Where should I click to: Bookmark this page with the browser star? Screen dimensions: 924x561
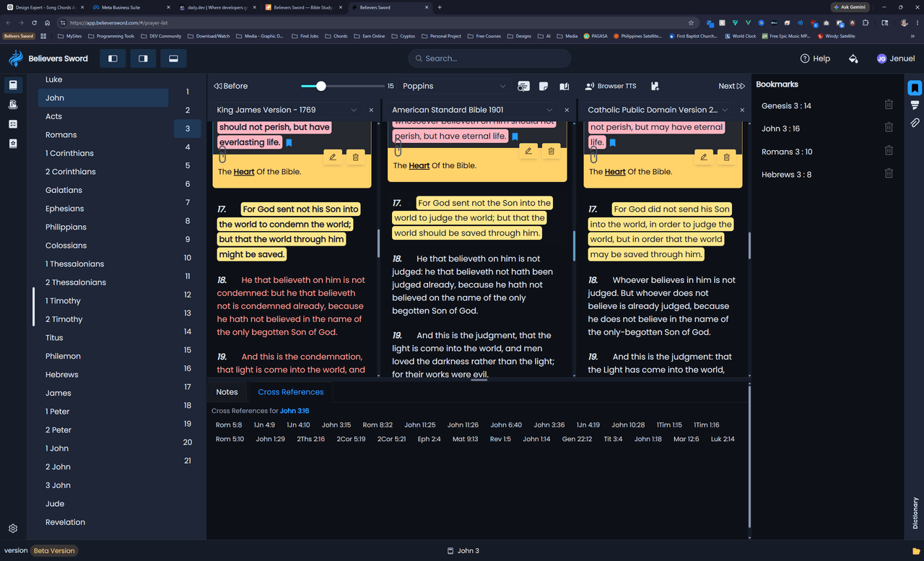(691, 22)
